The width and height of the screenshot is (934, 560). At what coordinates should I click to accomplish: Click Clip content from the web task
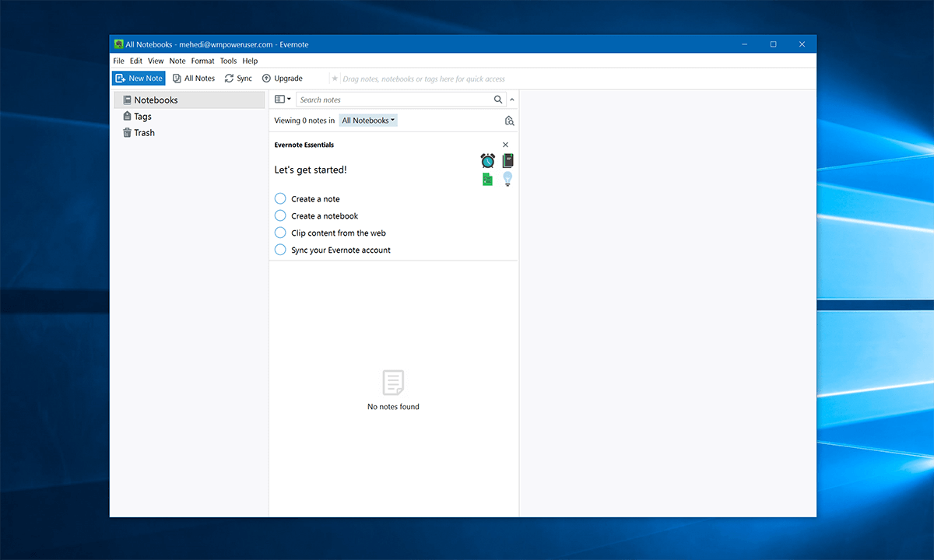280,233
